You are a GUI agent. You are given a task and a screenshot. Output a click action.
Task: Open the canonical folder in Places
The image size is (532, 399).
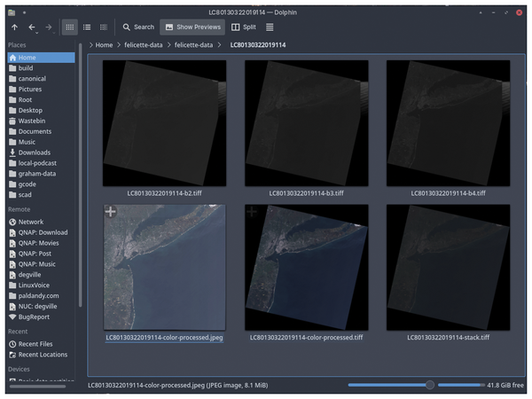coord(41,79)
